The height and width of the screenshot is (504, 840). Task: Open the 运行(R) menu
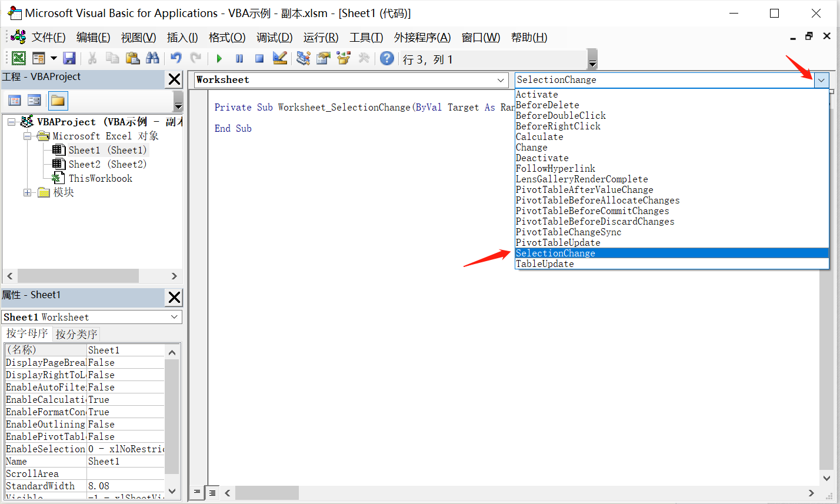click(x=321, y=38)
